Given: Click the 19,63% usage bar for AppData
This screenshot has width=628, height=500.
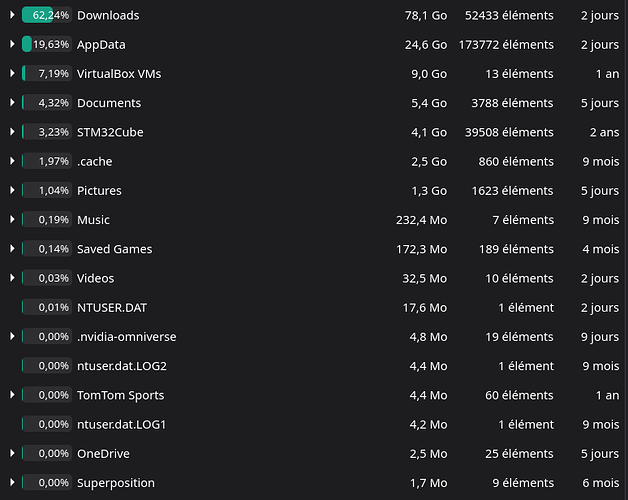Looking at the screenshot, I should [47, 44].
